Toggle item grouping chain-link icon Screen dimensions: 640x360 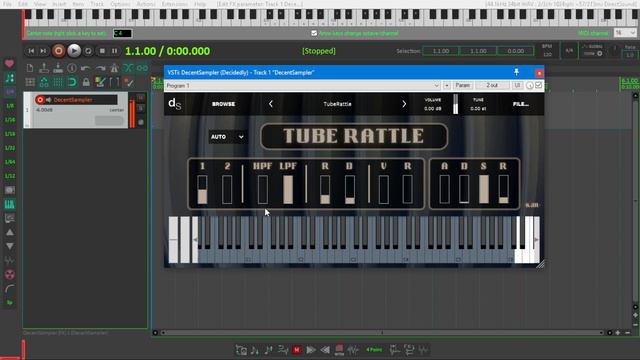pyautogui.click(x=142, y=68)
